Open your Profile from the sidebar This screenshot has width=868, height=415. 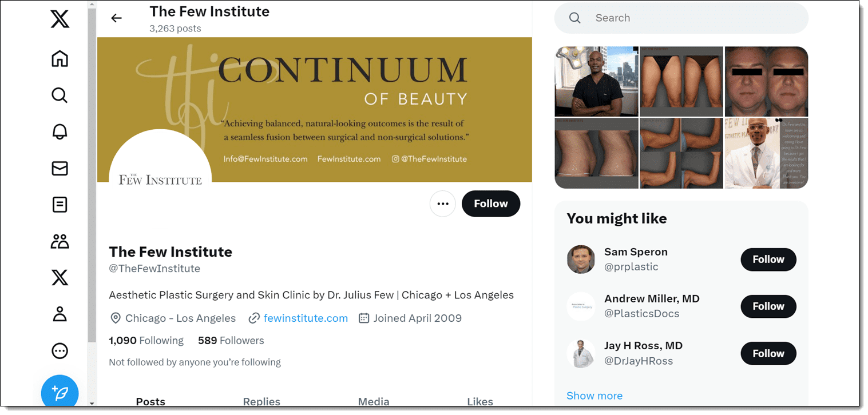(60, 314)
